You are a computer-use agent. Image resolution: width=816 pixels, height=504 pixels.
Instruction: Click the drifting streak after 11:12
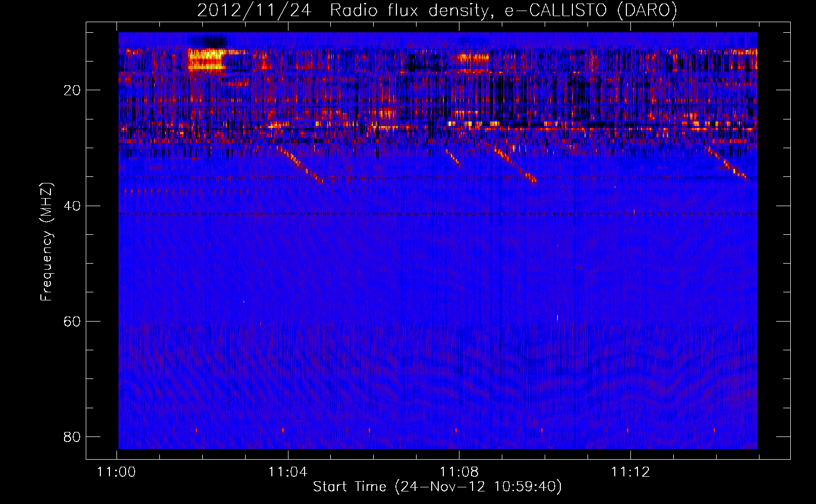click(x=726, y=162)
